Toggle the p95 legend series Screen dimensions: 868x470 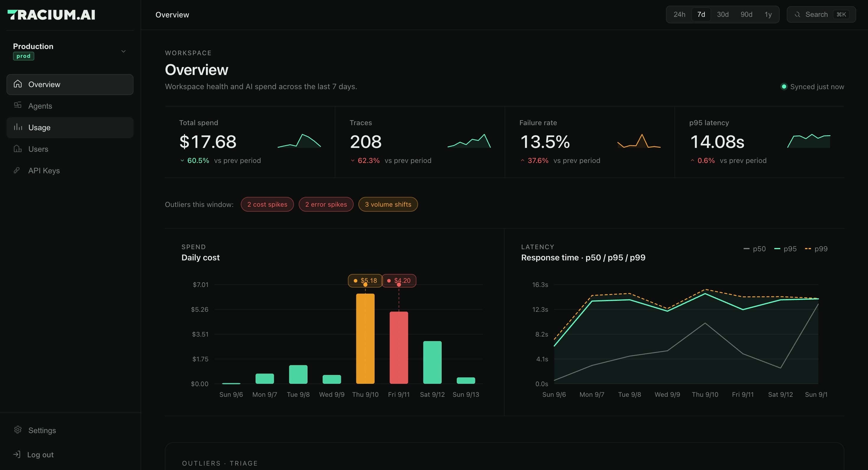[x=786, y=249]
